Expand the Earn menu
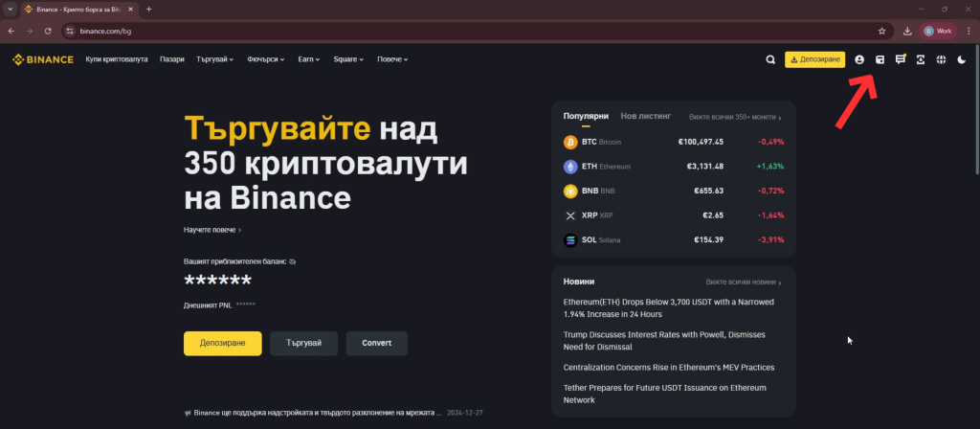This screenshot has width=980, height=429. tap(309, 59)
